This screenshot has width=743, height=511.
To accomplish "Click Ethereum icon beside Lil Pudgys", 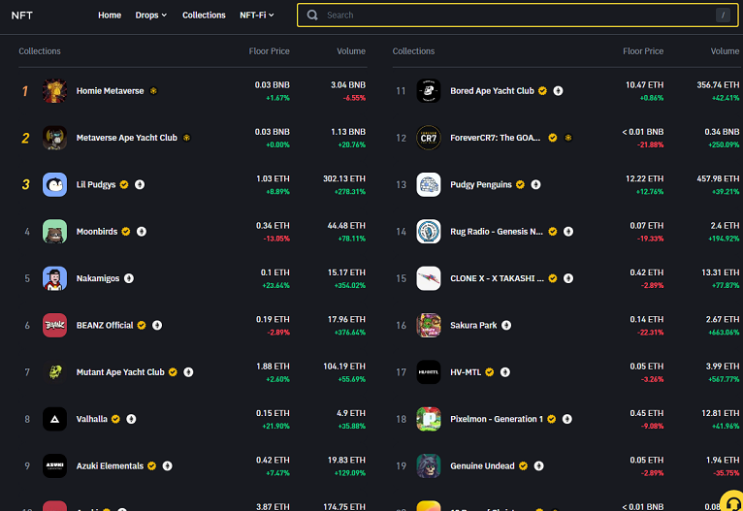I will click(x=140, y=184).
